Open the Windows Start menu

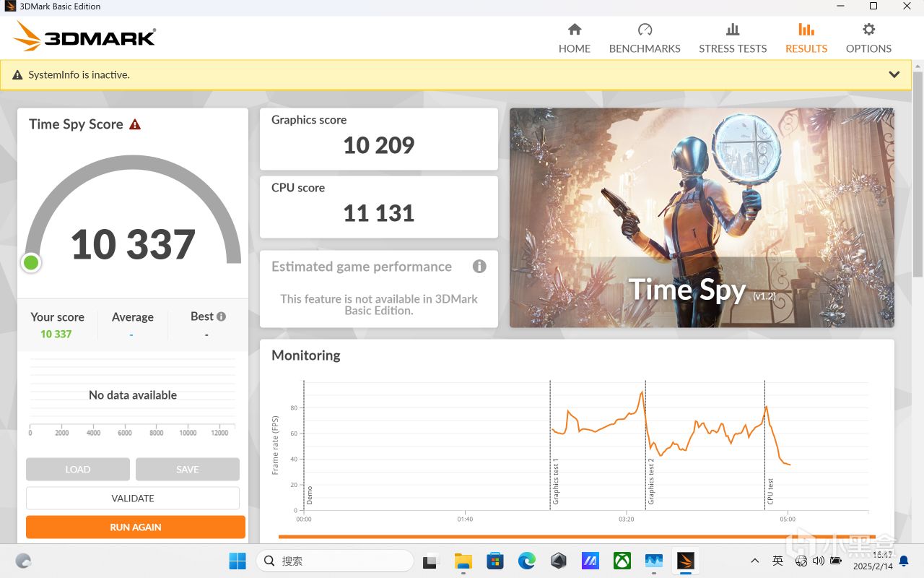click(237, 561)
